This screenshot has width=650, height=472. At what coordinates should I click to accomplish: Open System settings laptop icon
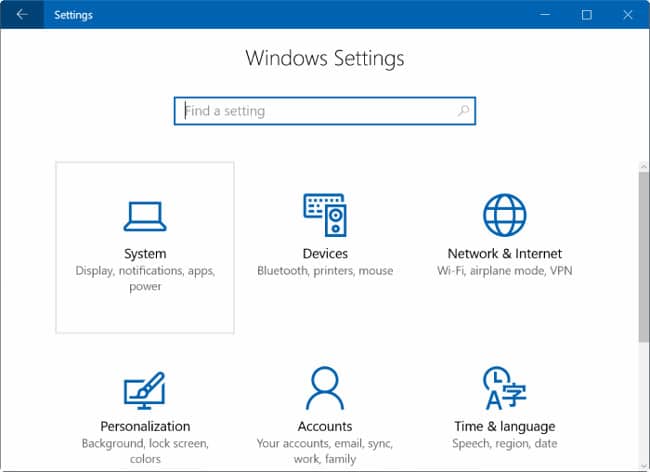[145, 216]
